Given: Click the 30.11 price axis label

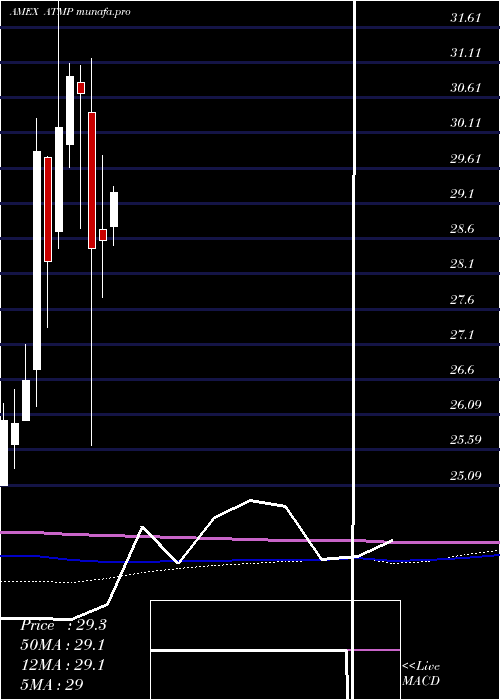Looking at the screenshot, I should point(466,123).
